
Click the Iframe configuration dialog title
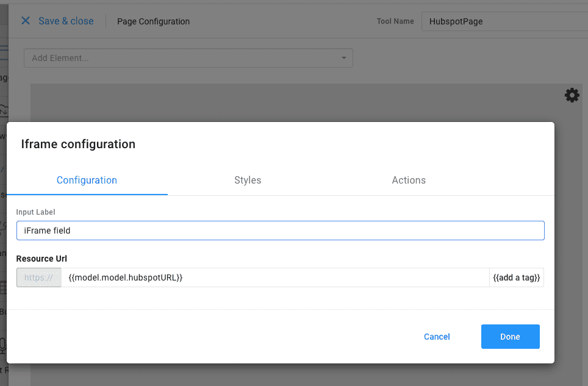point(78,144)
